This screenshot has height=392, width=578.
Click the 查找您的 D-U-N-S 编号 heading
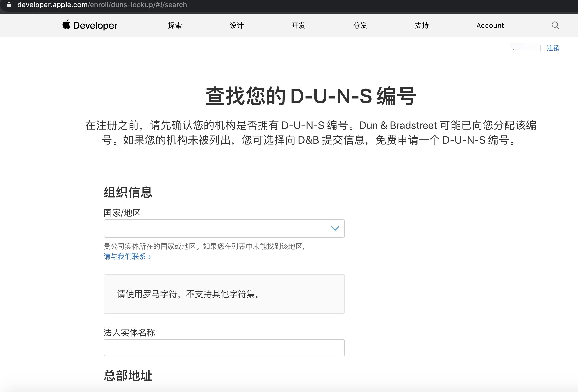(x=311, y=96)
